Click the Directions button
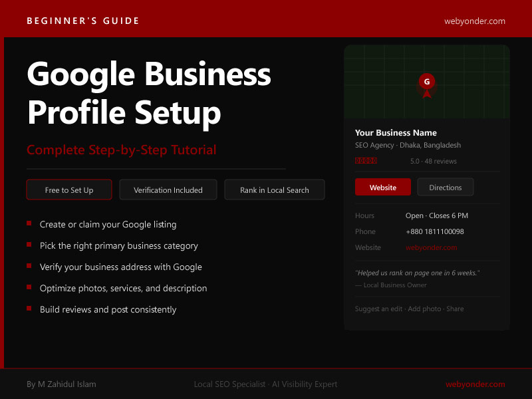The image size is (532, 399). [x=445, y=187]
